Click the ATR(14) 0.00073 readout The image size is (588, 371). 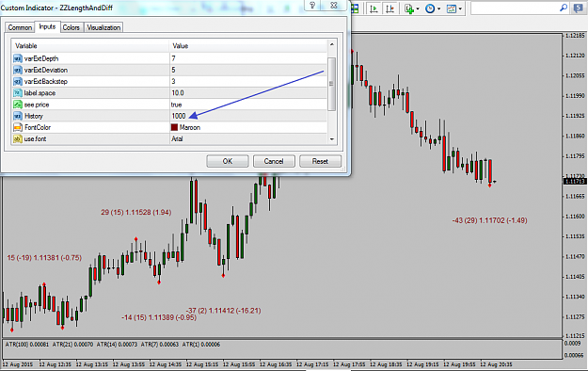point(117,345)
